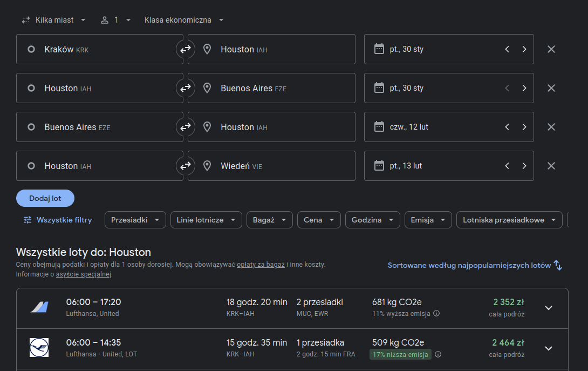Screen dimensions: 588x371
Task: Open Wszystkie filtry panel
Action: coord(58,220)
